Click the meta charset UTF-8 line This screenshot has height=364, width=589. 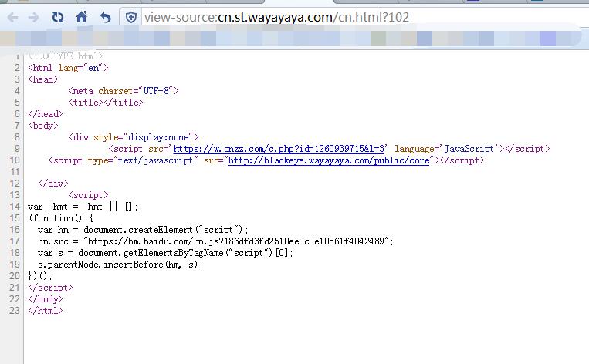click(x=124, y=91)
